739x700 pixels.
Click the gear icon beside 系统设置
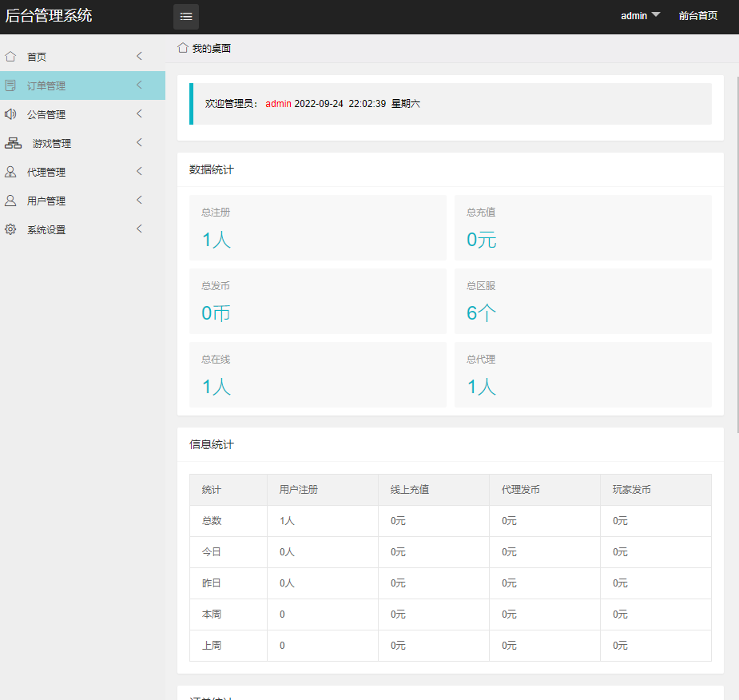click(10, 229)
